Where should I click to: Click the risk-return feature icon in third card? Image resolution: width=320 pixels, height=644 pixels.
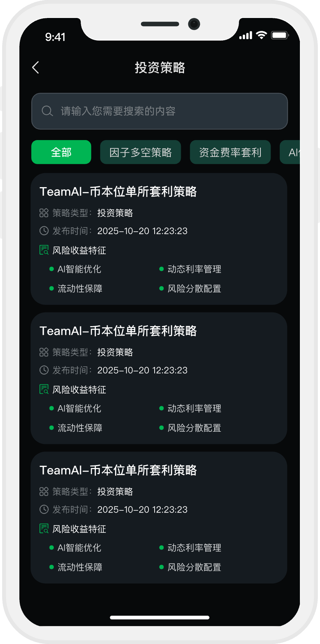tap(44, 529)
